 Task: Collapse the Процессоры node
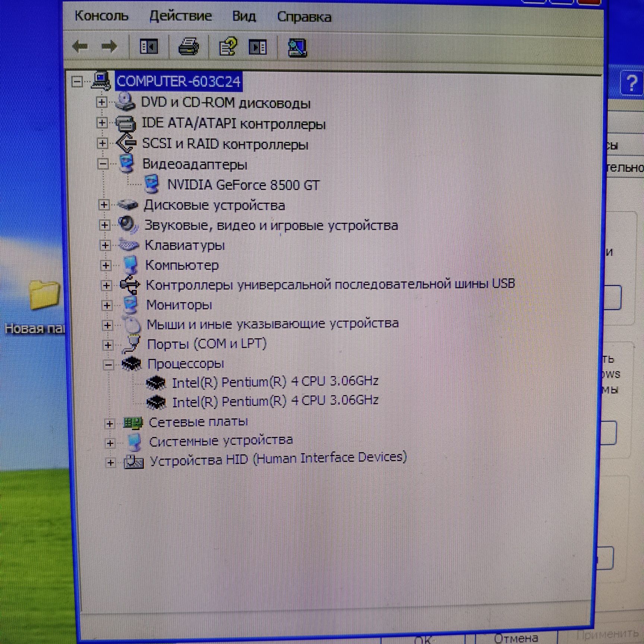point(108,365)
